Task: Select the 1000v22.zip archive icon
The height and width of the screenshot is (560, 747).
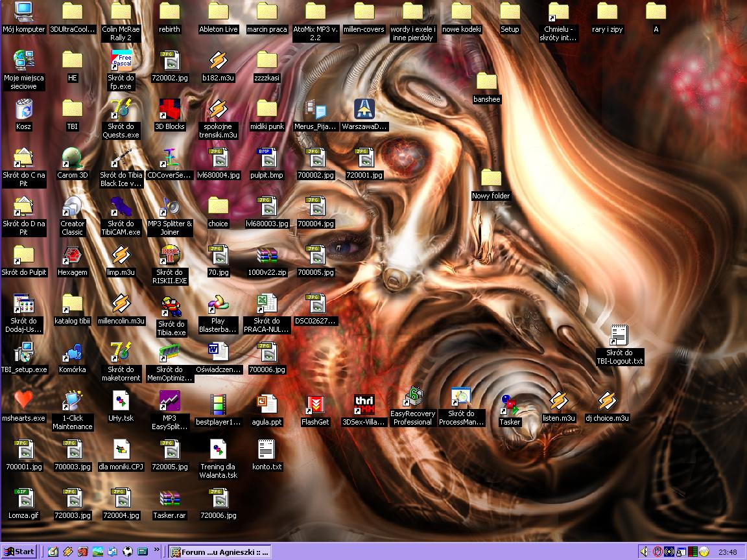Action: click(267, 256)
